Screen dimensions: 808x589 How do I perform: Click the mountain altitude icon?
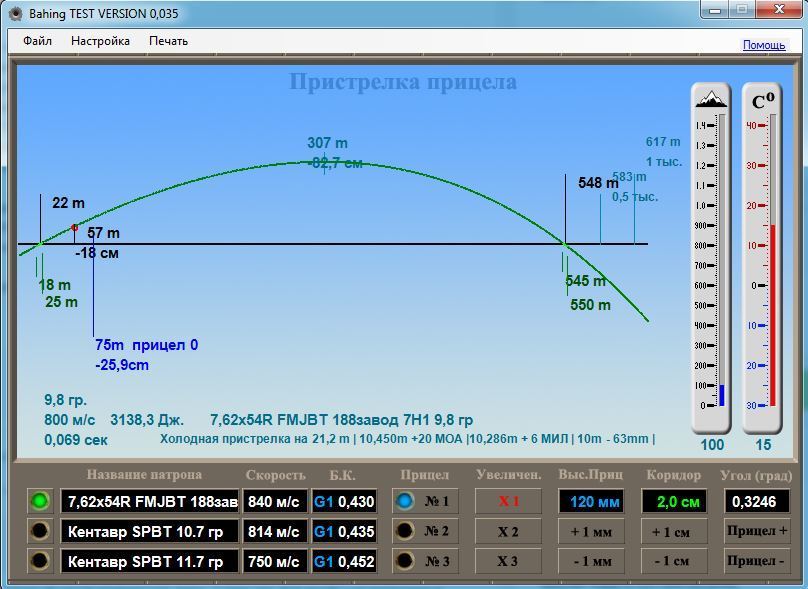click(x=711, y=99)
